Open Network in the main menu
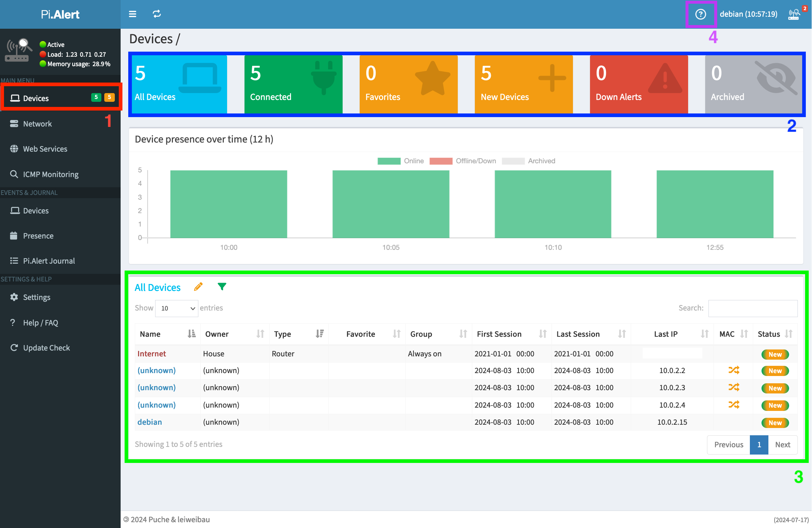Viewport: 812px width, 528px height. 37,124
